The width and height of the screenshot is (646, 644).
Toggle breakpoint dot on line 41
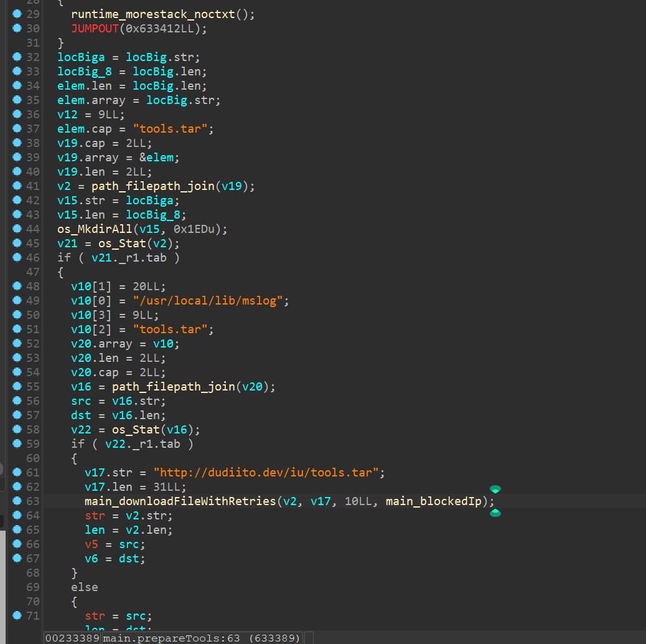[x=17, y=186]
